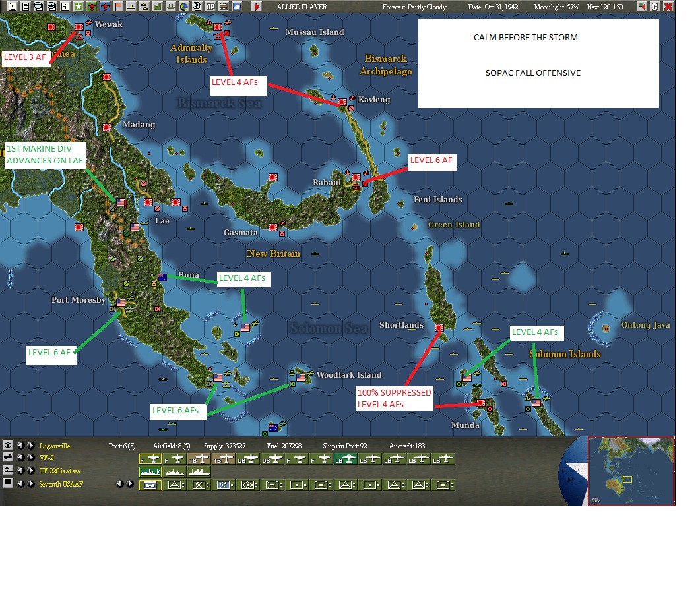Click the 'Moonlight: 57%' text
The width and height of the screenshot is (700, 592).
pos(556,7)
